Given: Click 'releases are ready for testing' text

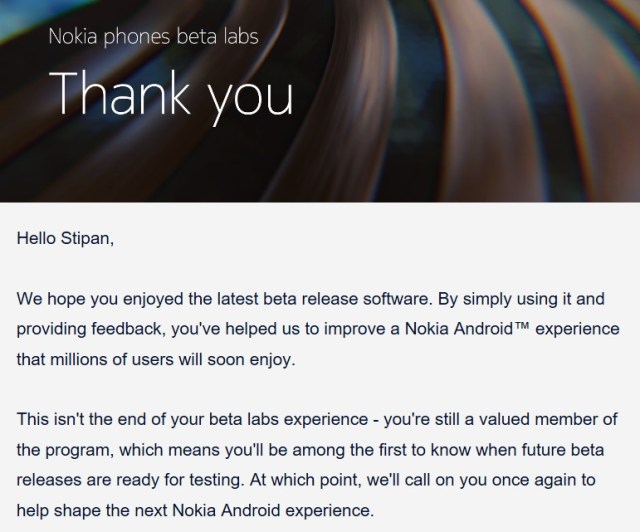Looking at the screenshot, I should pyautogui.click(x=129, y=480).
